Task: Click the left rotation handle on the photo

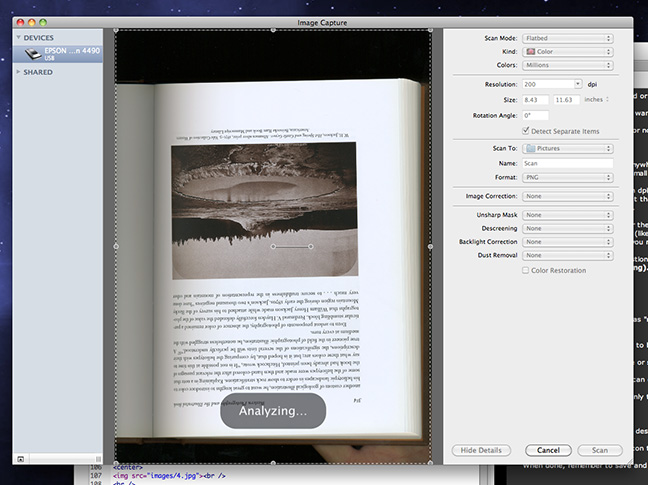Action: click(x=273, y=247)
